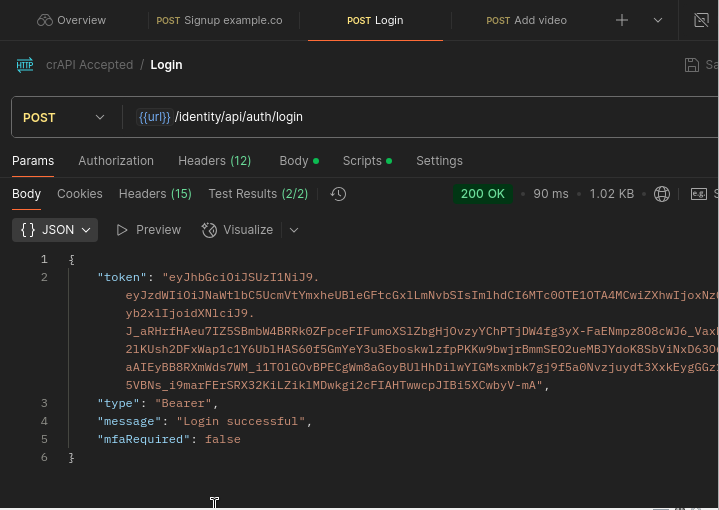Select the POST Login request tab
The image size is (719, 510).
[375, 20]
